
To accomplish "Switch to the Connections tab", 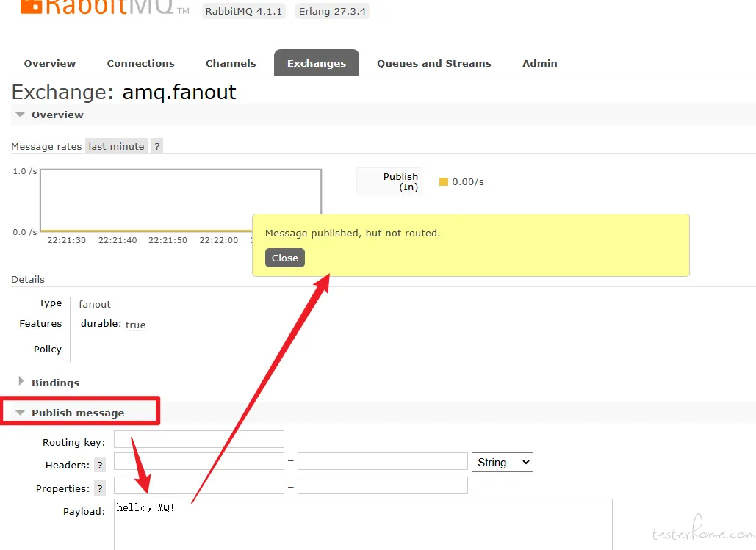I will coord(141,63).
